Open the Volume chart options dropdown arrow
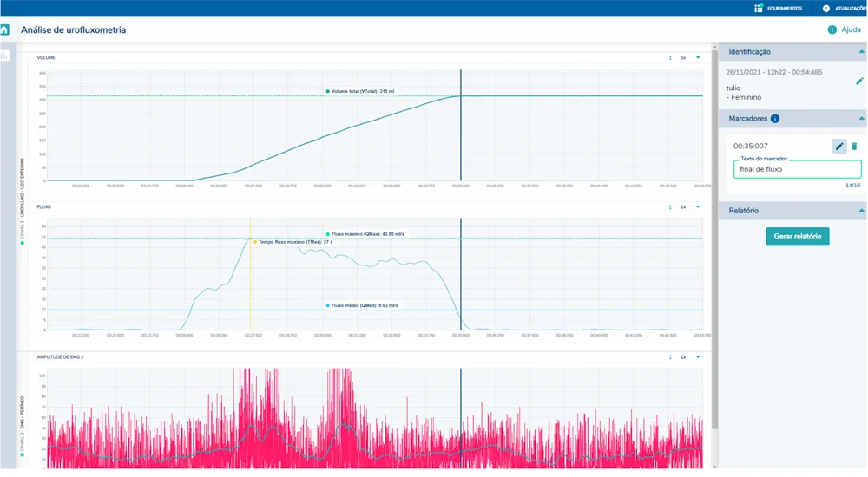Image resolution: width=868 pixels, height=477 pixels. [698, 57]
